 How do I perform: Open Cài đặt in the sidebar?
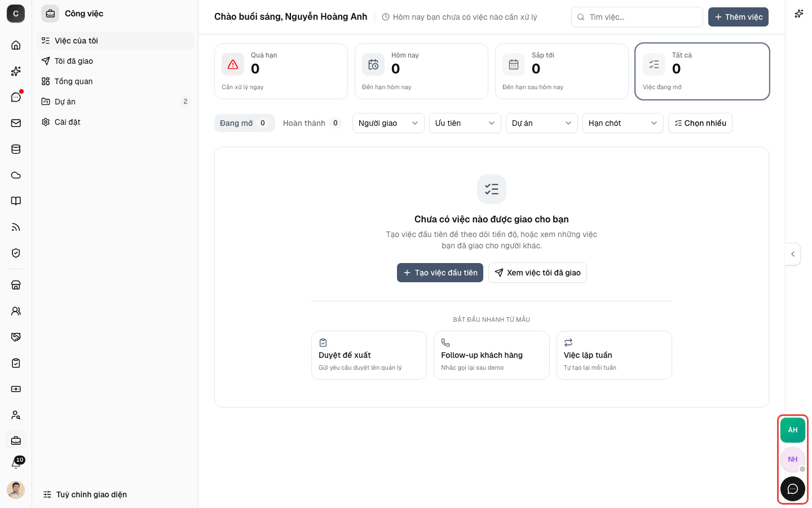(x=115, y=122)
